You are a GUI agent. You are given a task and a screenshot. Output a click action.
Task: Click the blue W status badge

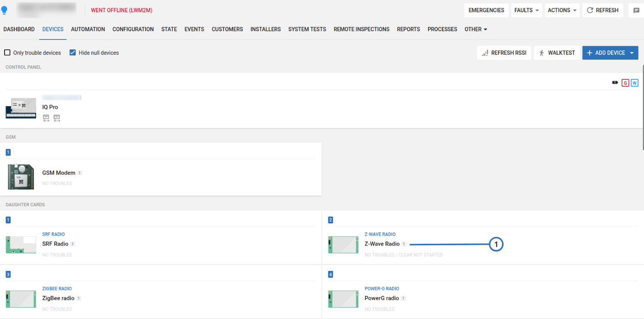coord(634,83)
